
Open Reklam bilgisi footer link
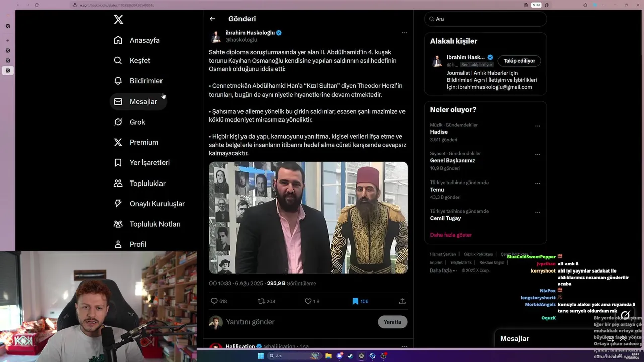point(492,262)
